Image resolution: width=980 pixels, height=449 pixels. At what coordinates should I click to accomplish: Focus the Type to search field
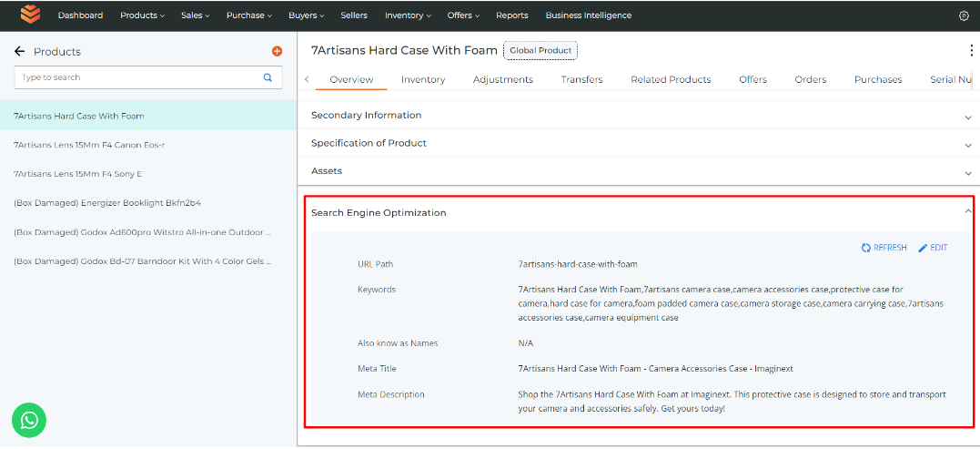coord(148,77)
